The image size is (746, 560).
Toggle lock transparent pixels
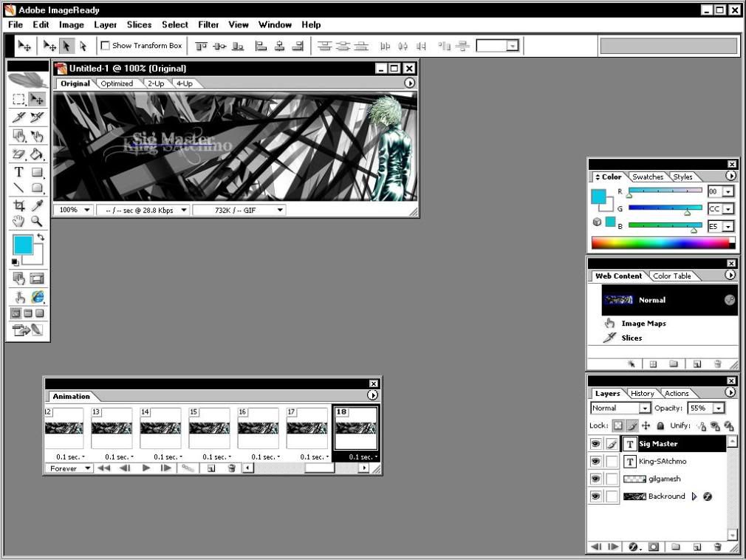click(x=617, y=426)
